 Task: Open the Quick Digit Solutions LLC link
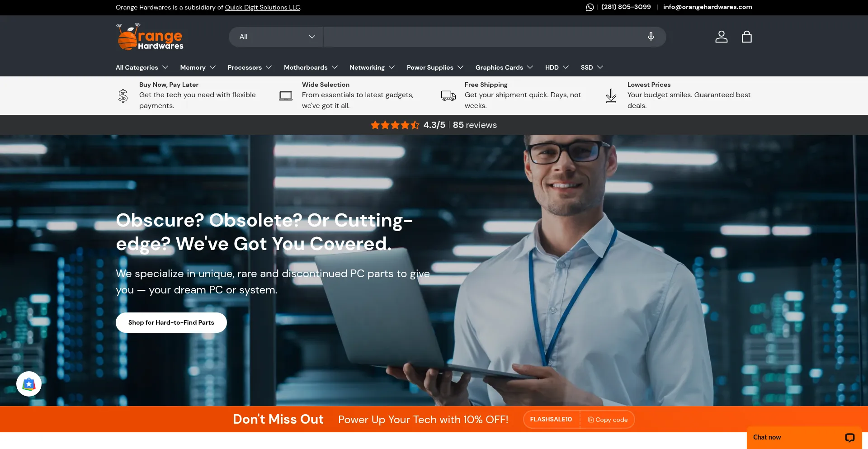click(x=262, y=7)
